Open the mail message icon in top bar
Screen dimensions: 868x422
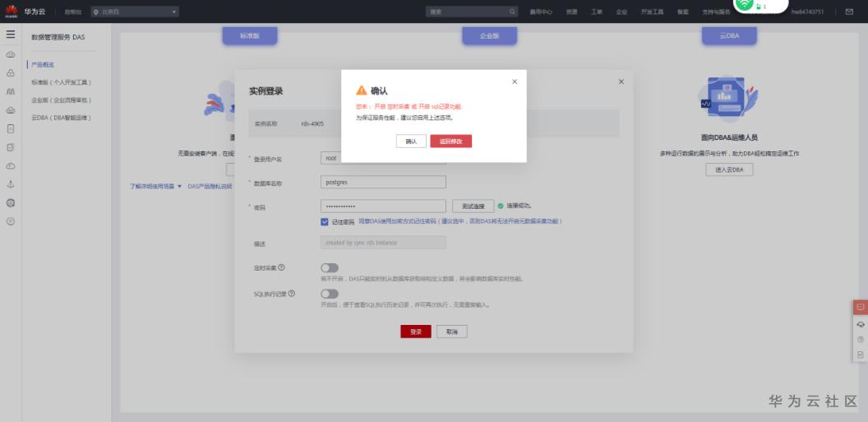[849, 12]
